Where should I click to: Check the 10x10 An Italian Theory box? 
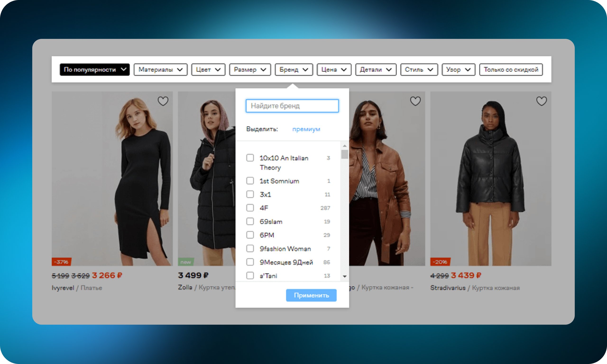pos(250,158)
